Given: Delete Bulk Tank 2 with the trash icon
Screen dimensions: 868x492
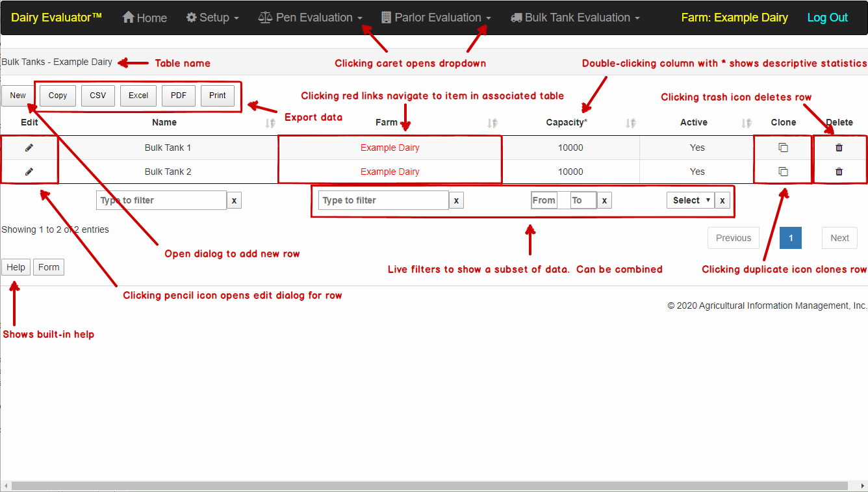Looking at the screenshot, I should (839, 172).
